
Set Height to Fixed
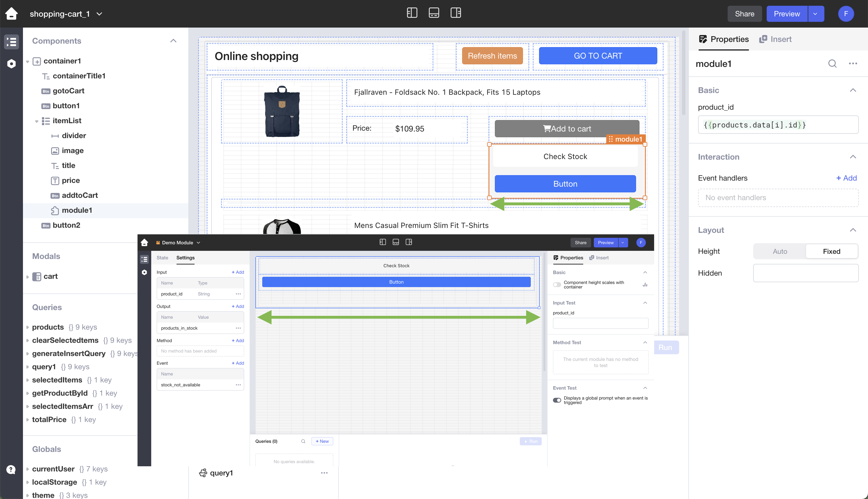tap(831, 251)
